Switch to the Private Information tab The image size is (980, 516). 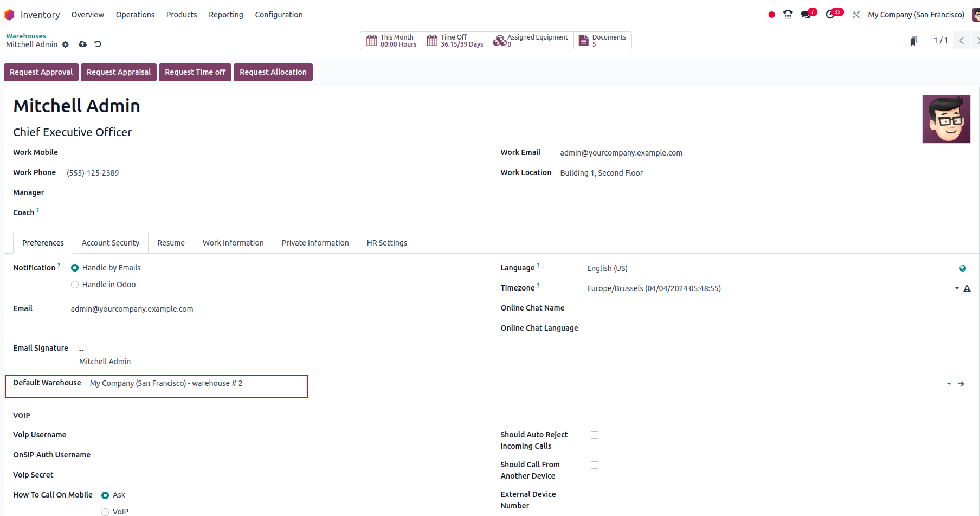(315, 243)
